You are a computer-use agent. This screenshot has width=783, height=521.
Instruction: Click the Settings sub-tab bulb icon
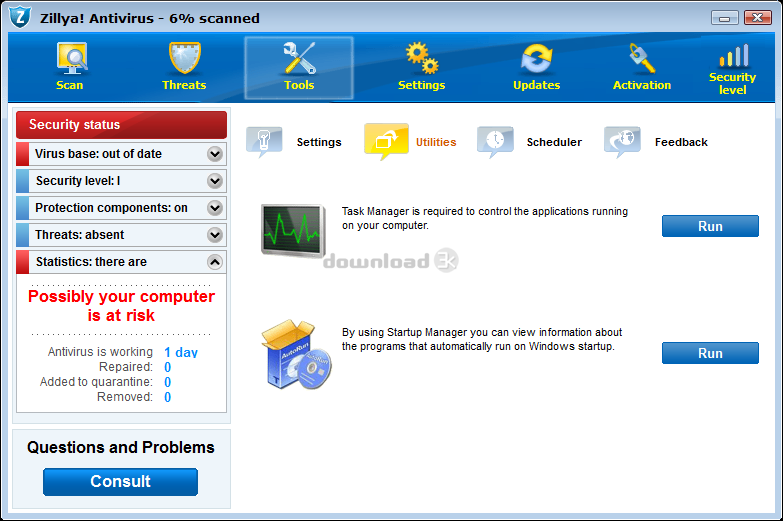click(264, 142)
